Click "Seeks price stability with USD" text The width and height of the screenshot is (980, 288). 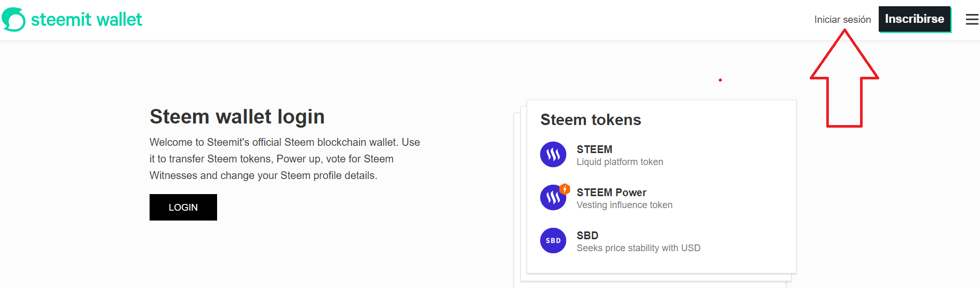(638, 248)
